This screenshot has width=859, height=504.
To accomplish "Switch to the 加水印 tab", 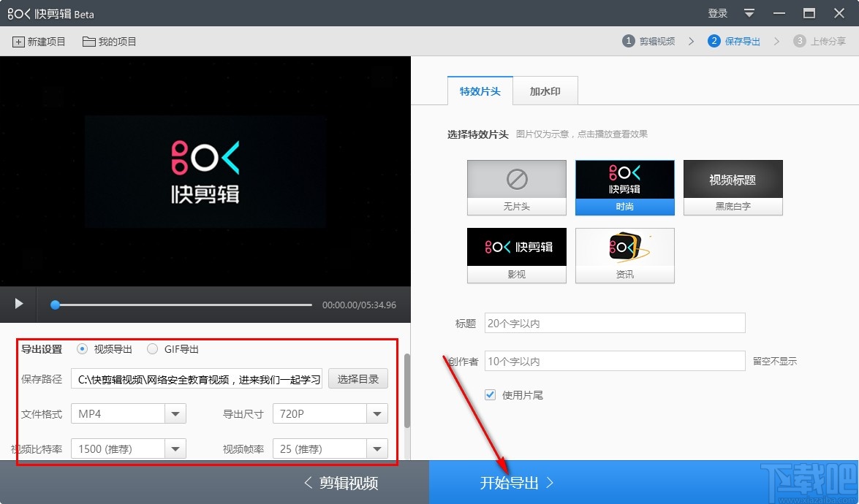I will (545, 91).
